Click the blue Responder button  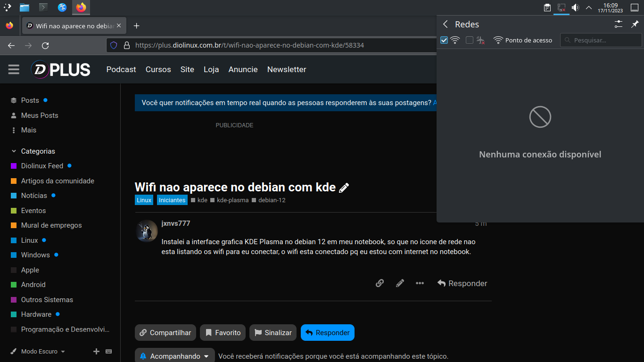point(327,333)
